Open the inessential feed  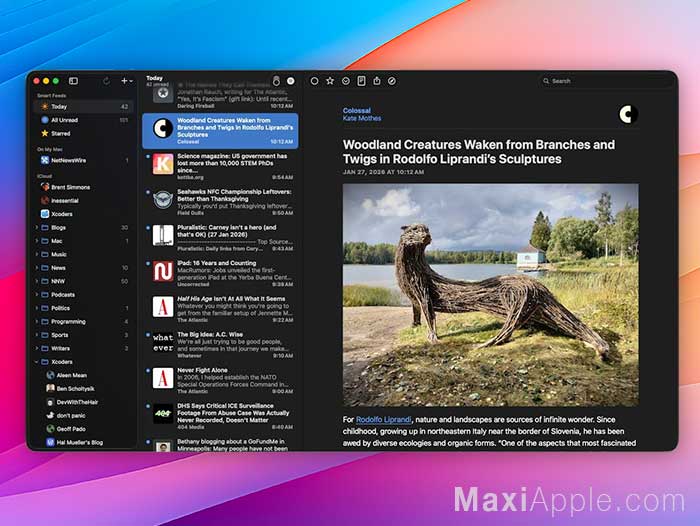click(x=84, y=200)
